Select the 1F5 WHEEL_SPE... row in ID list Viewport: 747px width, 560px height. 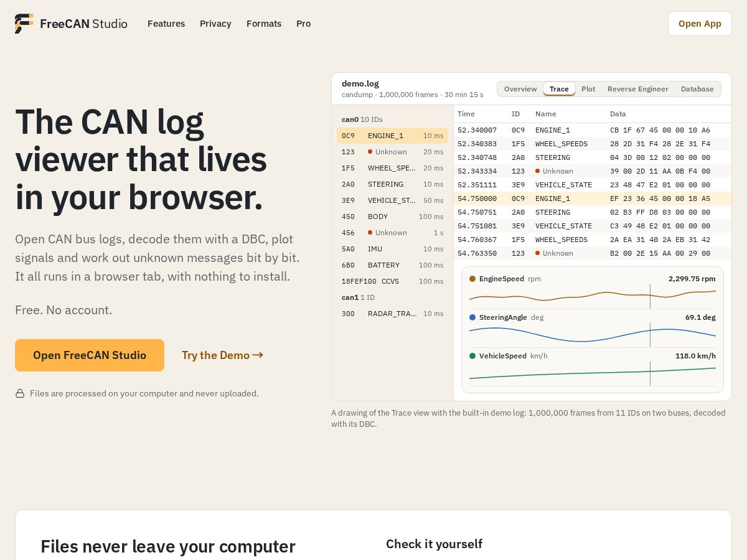pyautogui.click(x=392, y=168)
